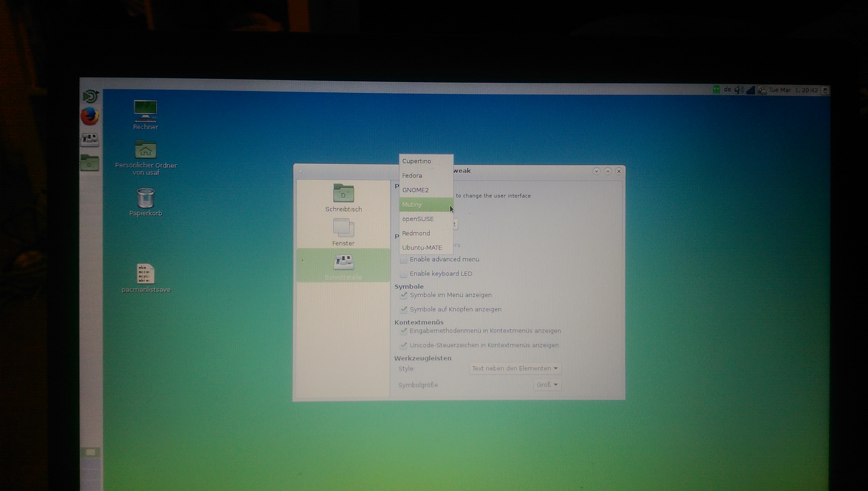Click the window item in the left panel task list
The height and width of the screenshot is (491, 868).
click(x=91, y=453)
